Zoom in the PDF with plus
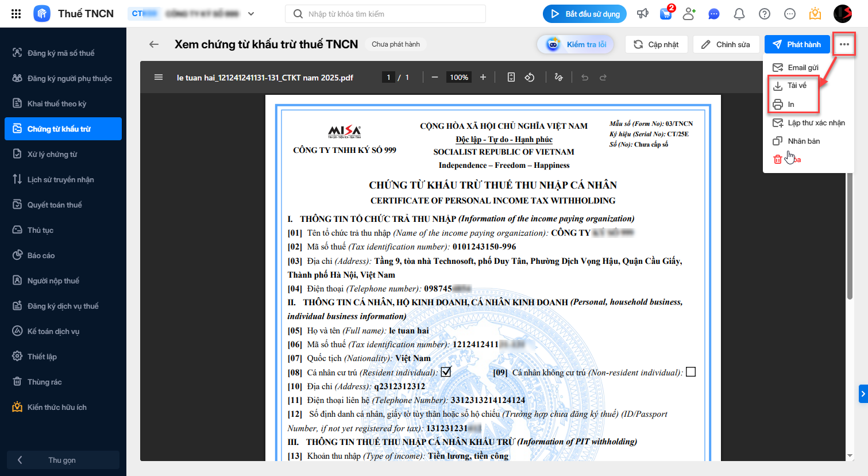The image size is (868, 476). (x=483, y=77)
